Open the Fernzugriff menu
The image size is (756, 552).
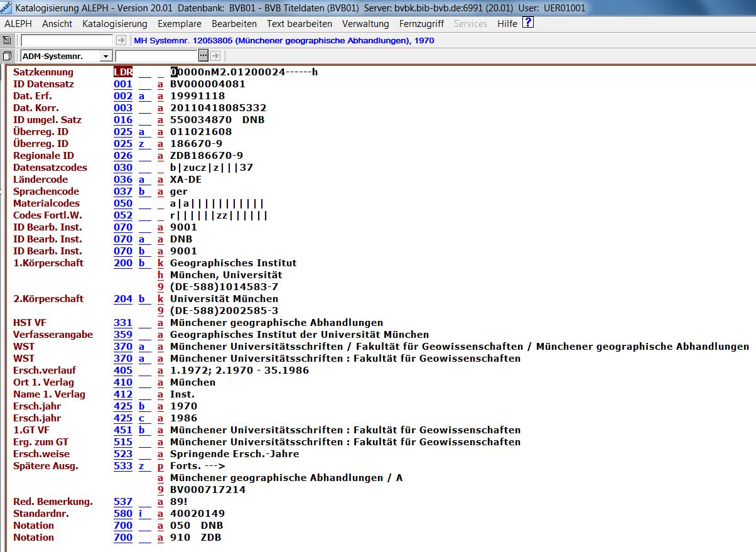pyautogui.click(x=421, y=24)
